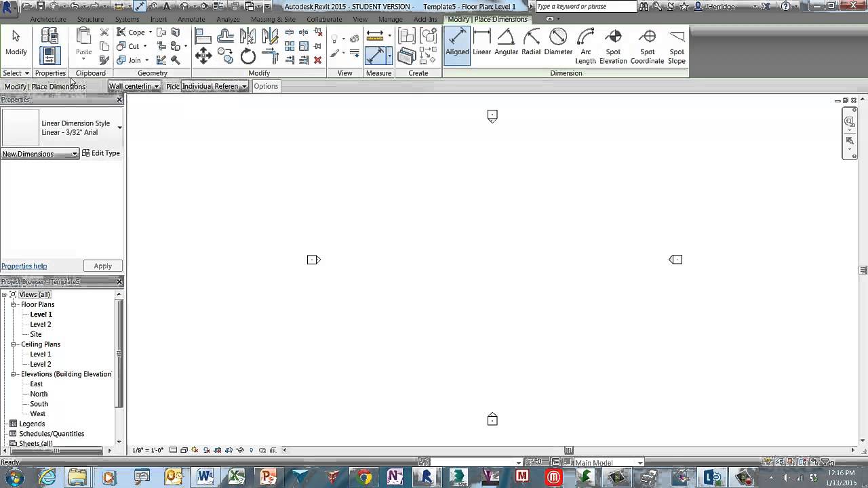This screenshot has width=868, height=488.
Task: Click the Offset tool in Modify panel
Action: (x=226, y=35)
